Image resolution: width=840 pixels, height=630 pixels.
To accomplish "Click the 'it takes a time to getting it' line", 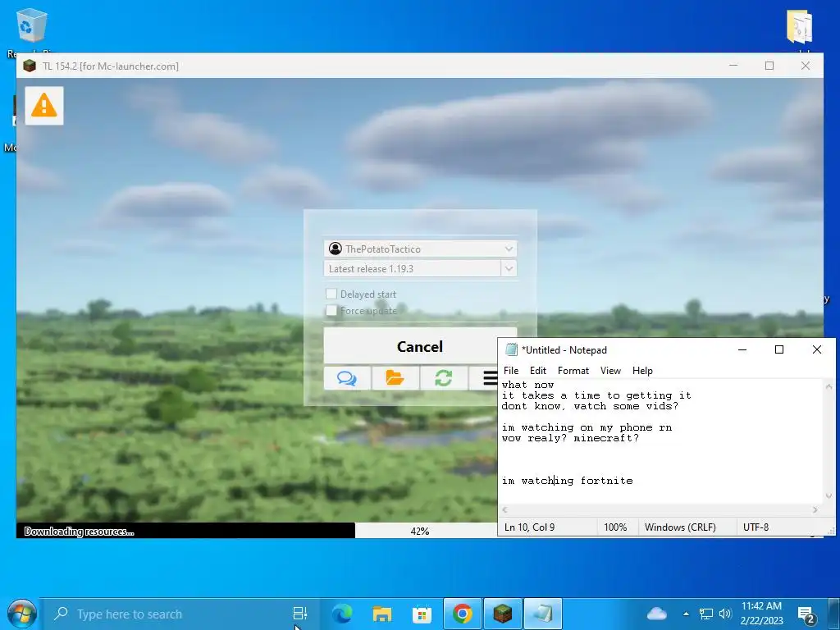I will click(x=596, y=395).
